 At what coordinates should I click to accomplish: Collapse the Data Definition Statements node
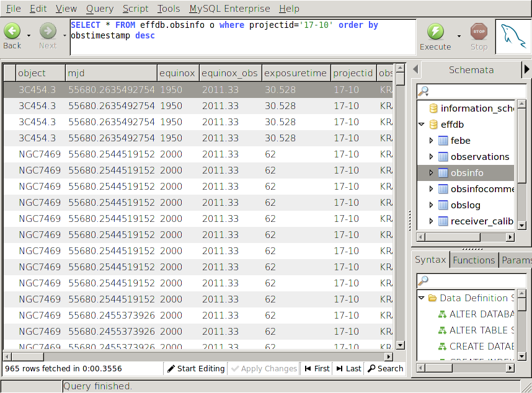422,298
